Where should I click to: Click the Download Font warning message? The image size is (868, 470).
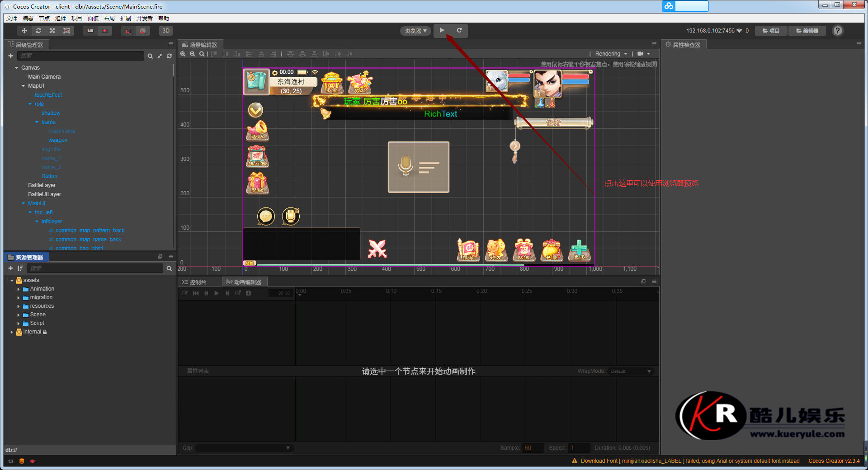coord(686,461)
